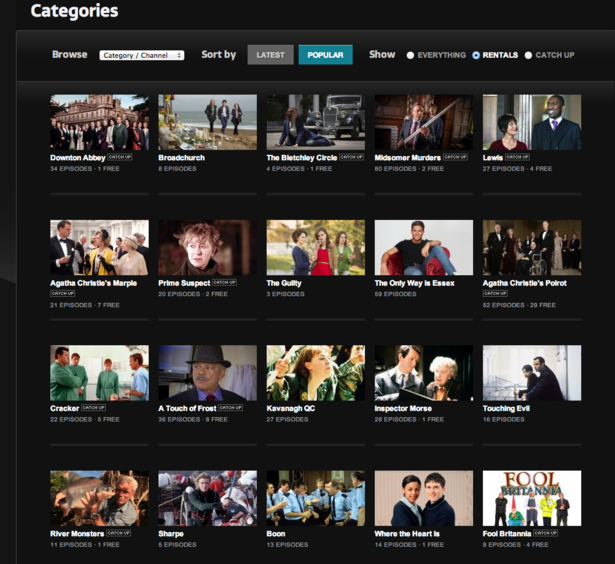
Task: Click the Fool Britannia title link
Action: point(507,534)
